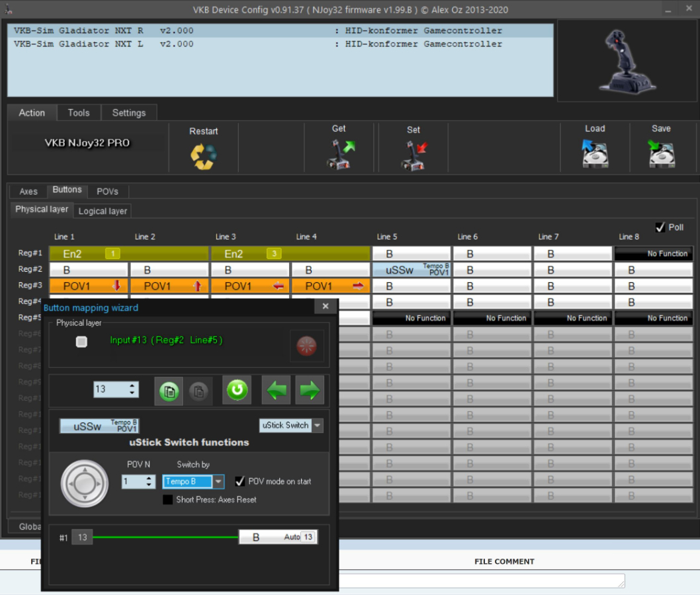Go to previous input with green left arrow
Screen dimensions: 700x595
pyautogui.click(x=276, y=390)
